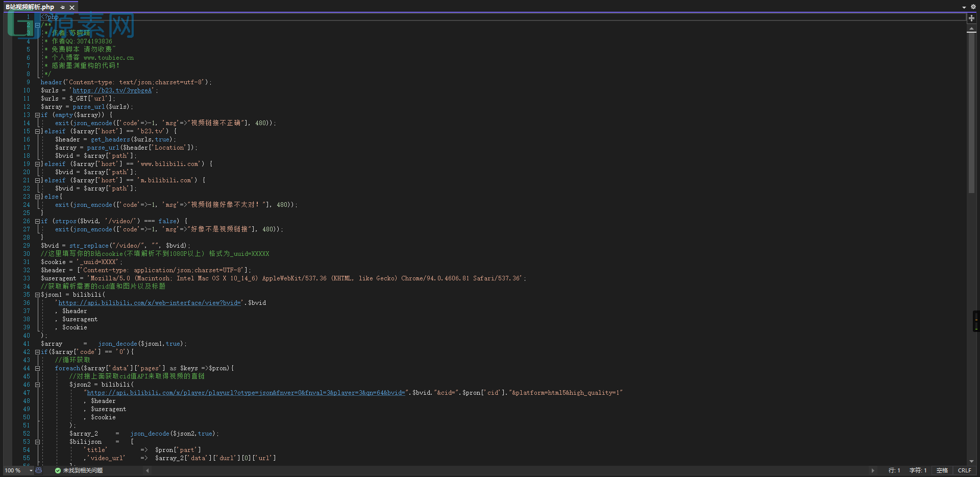Click the vertical scrollbar down arrow
Screen dimensions: 980x477
[x=971, y=461]
